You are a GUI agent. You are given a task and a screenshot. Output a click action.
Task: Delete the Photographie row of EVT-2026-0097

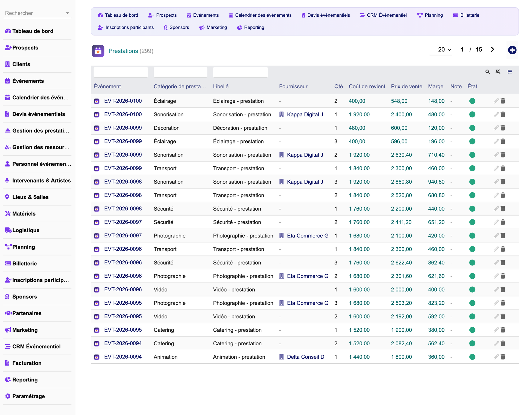(x=503, y=236)
